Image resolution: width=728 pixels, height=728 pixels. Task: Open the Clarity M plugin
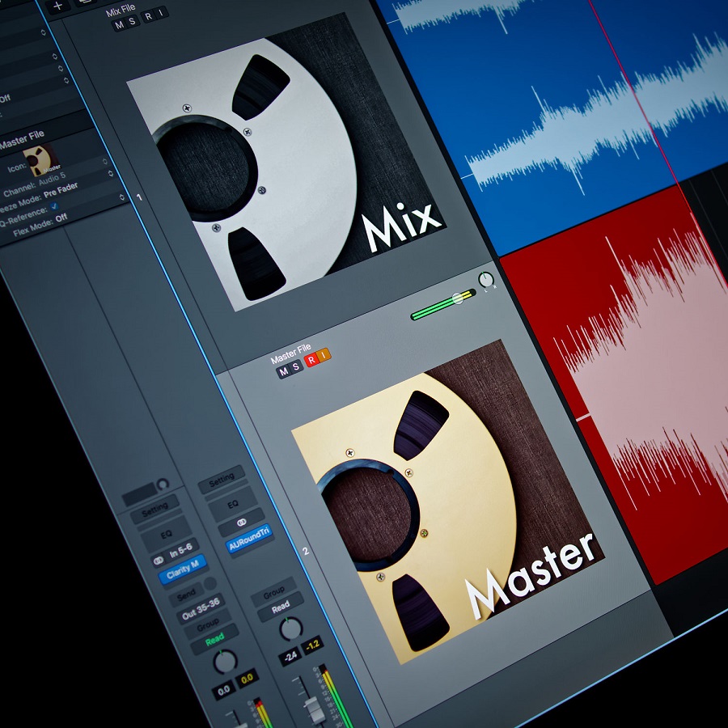[183, 569]
